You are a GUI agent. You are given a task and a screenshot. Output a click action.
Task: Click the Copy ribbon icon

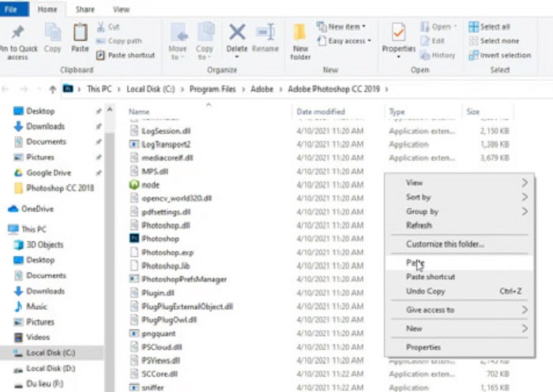coord(53,33)
